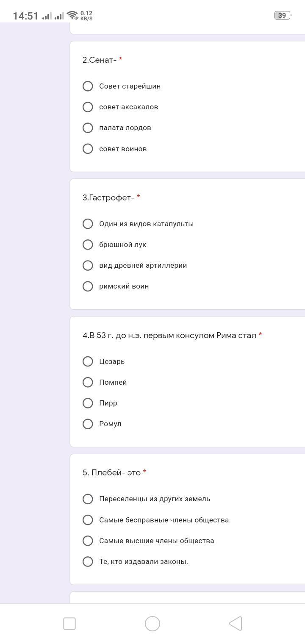Tap the Wi-Fi status icon
The image size is (305, 644).
point(72,16)
